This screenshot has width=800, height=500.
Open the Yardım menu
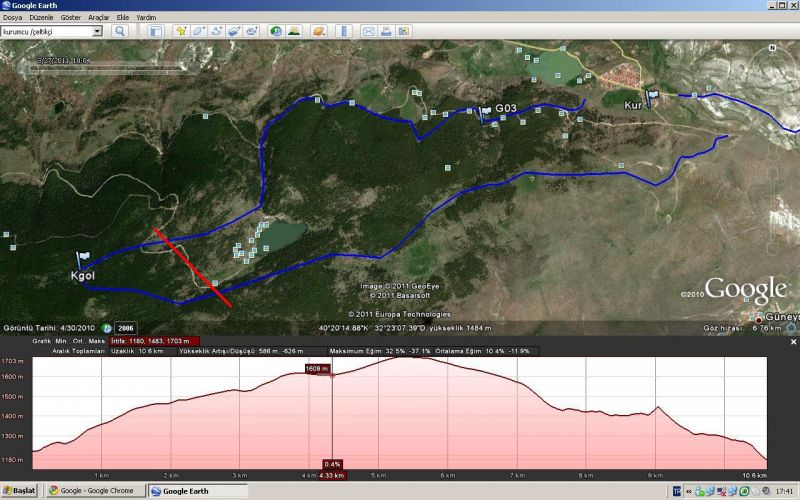[146, 17]
